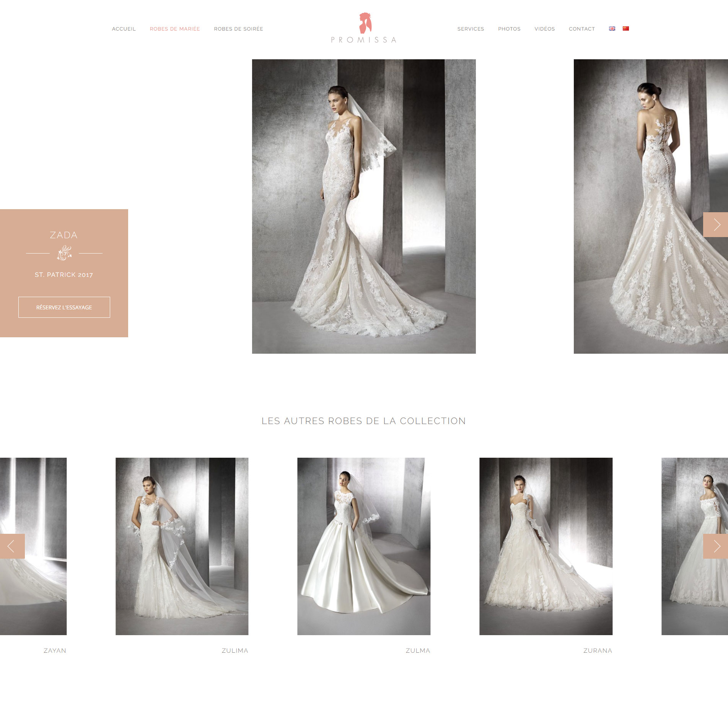The image size is (728, 725).
Task: Switch site language to English flag
Action: pyautogui.click(x=612, y=29)
